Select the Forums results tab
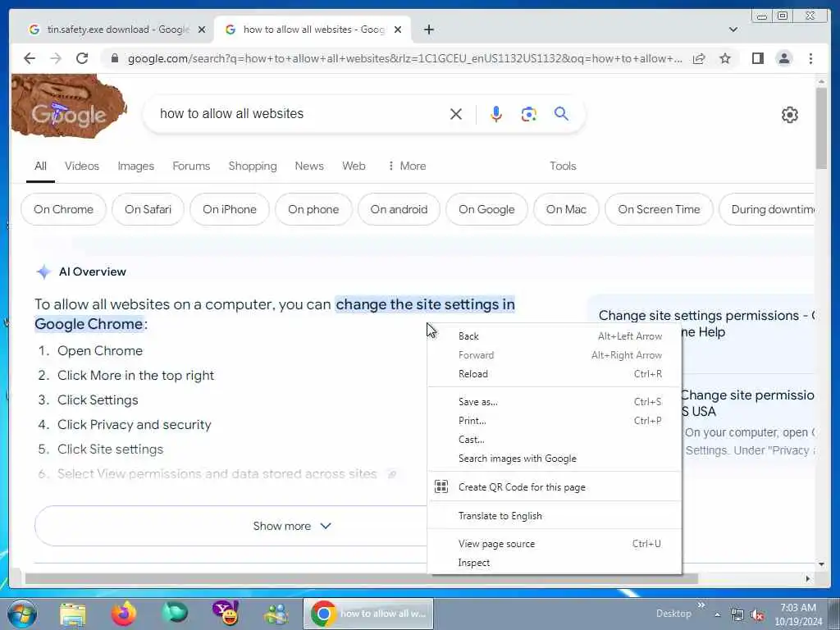 [x=191, y=166]
